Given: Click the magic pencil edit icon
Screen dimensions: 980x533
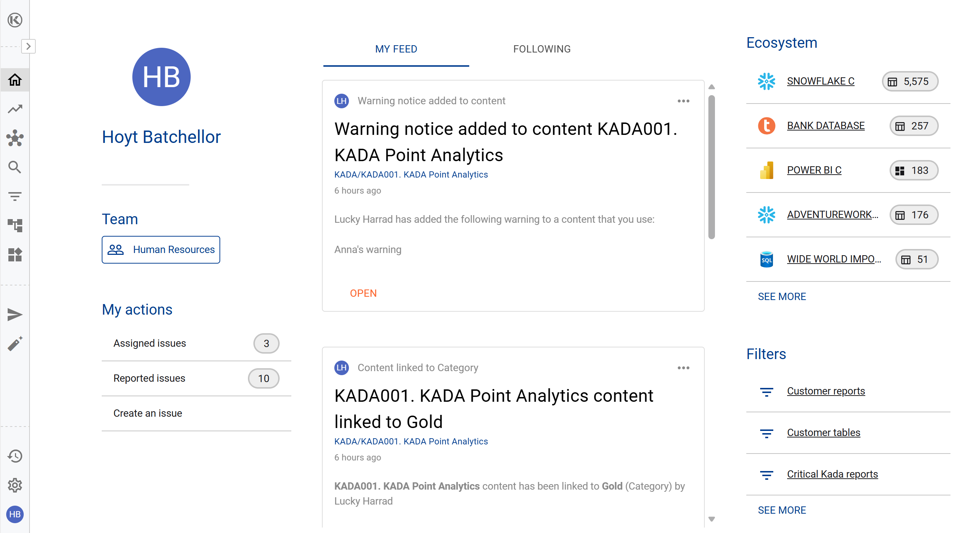Looking at the screenshot, I should pyautogui.click(x=15, y=344).
